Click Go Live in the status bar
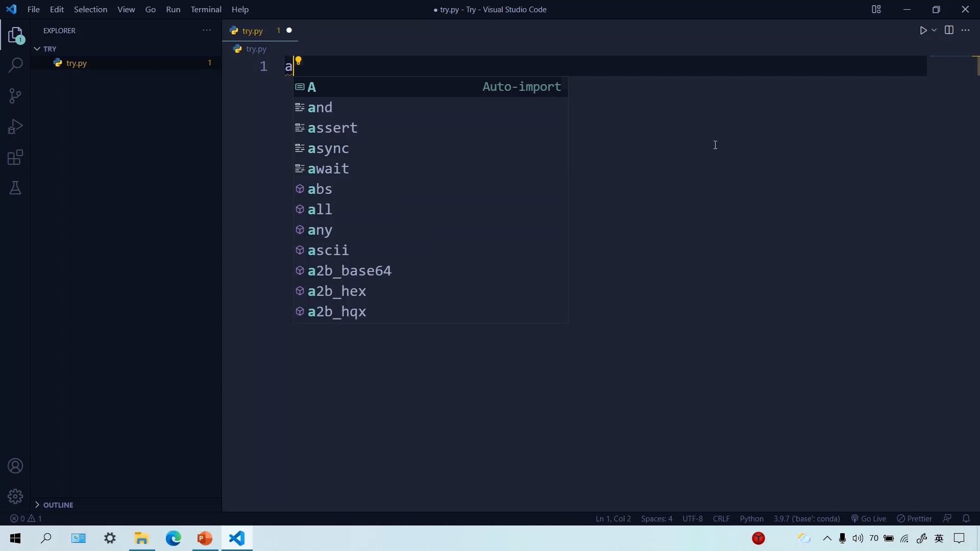The height and width of the screenshot is (551, 980). click(x=869, y=518)
